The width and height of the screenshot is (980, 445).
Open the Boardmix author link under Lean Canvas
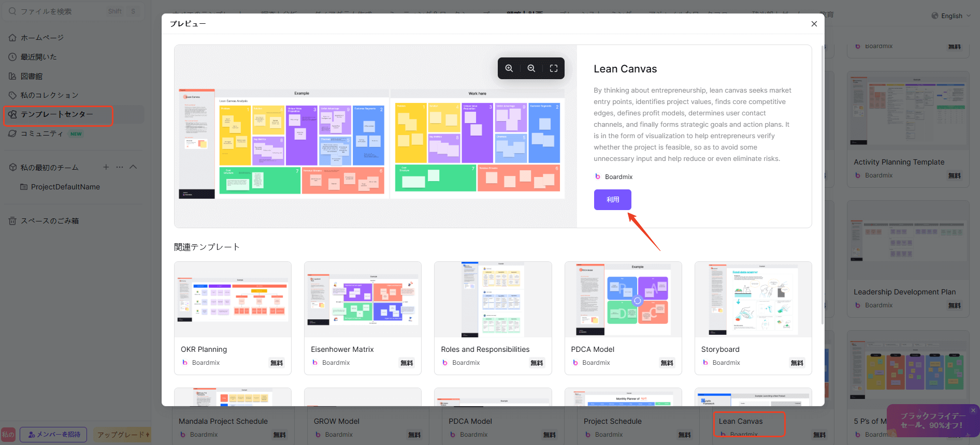[x=614, y=177]
